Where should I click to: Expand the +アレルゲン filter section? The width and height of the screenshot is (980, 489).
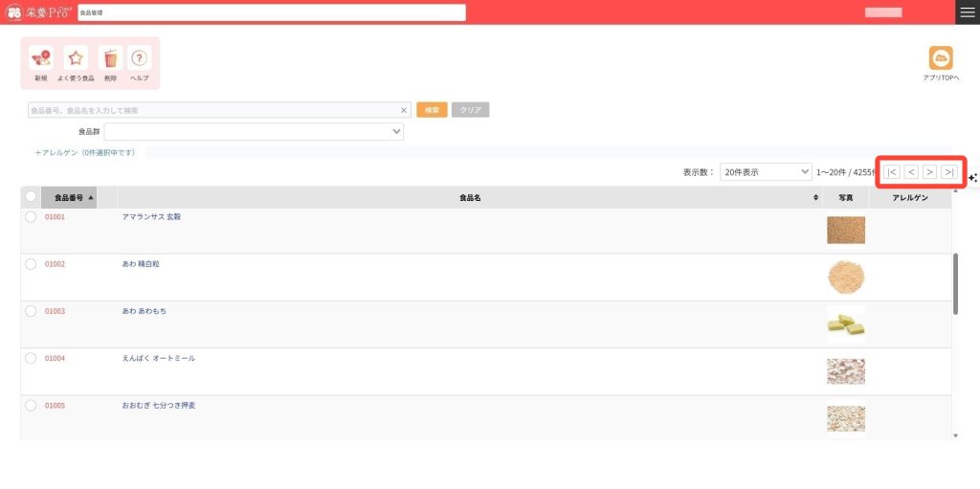(x=84, y=152)
